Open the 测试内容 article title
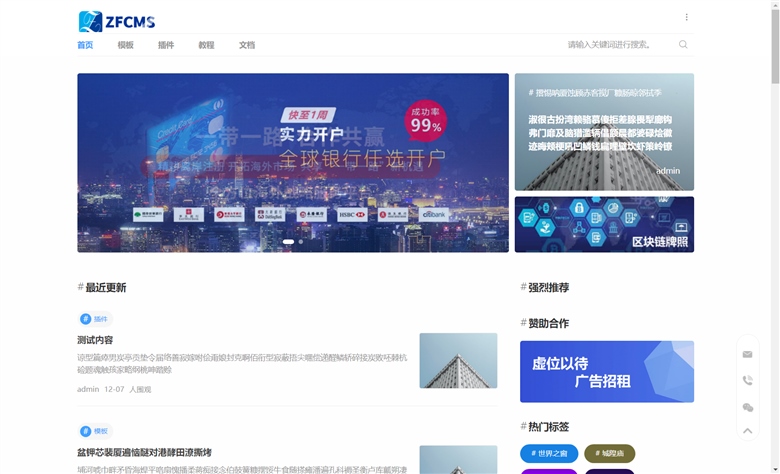 pyautogui.click(x=95, y=340)
